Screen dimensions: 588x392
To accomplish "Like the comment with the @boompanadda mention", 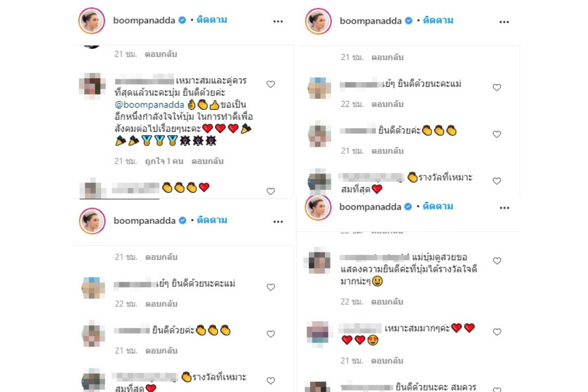I will coord(270,84).
